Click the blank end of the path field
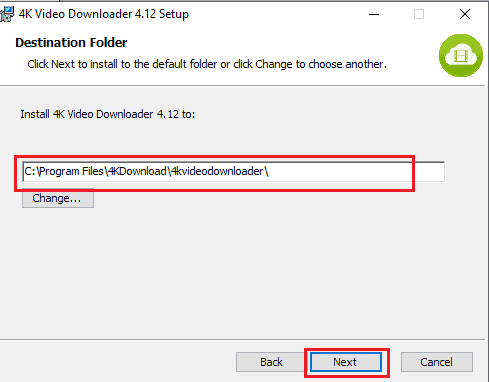 click(x=357, y=172)
